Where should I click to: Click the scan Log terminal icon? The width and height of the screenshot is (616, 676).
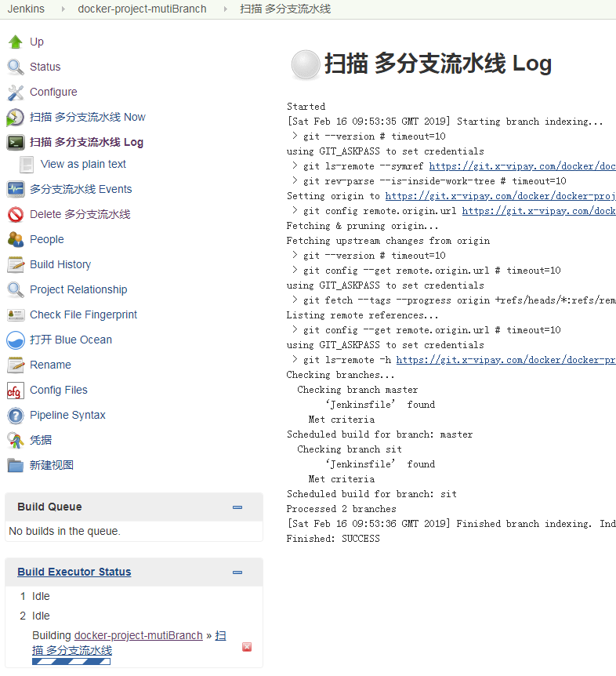(x=16, y=142)
